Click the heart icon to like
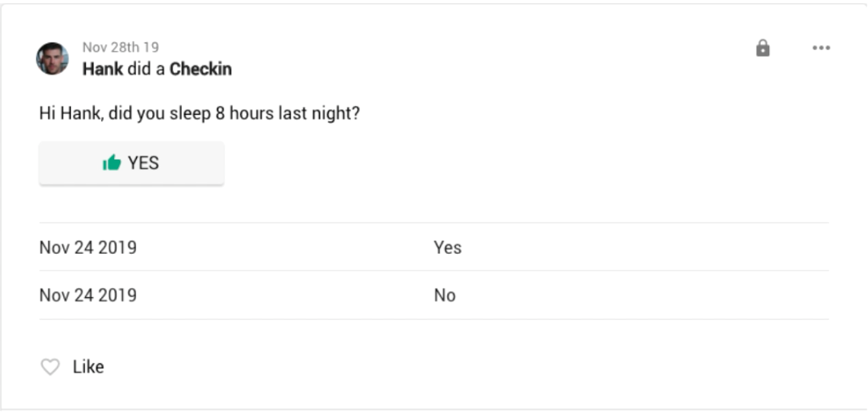Screen dimensions: 868x412 tap(50, 367)
